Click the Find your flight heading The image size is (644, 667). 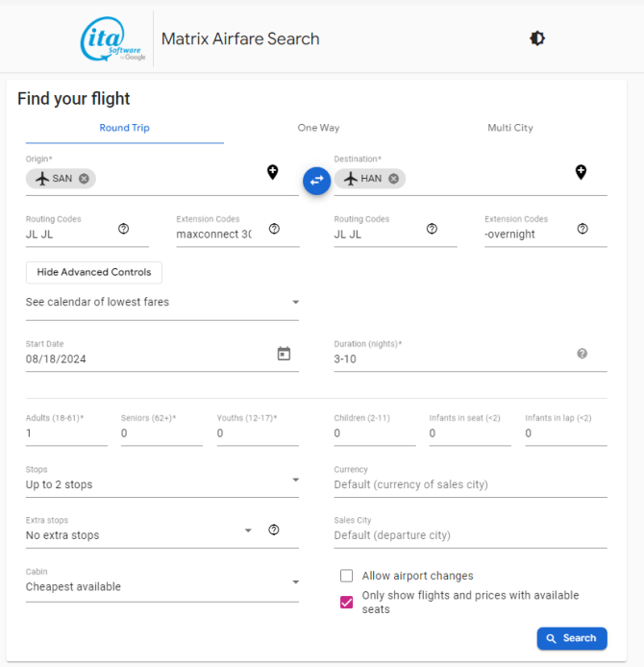[x=74, y=99]
